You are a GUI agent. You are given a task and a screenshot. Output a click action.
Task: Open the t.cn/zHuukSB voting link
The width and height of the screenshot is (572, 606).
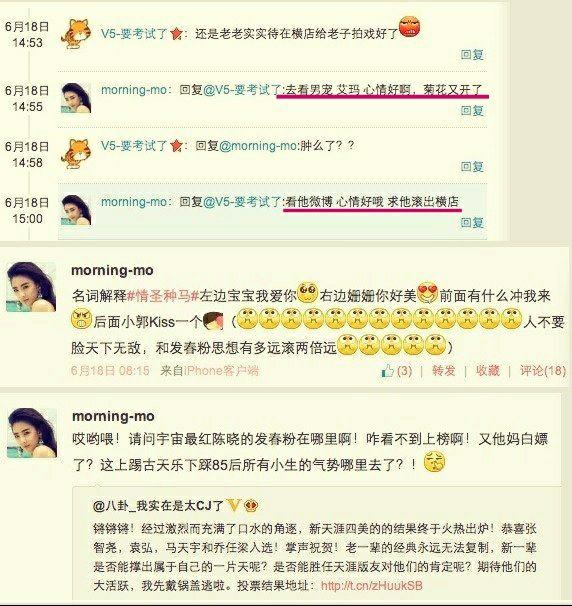[x=371, y=585]
